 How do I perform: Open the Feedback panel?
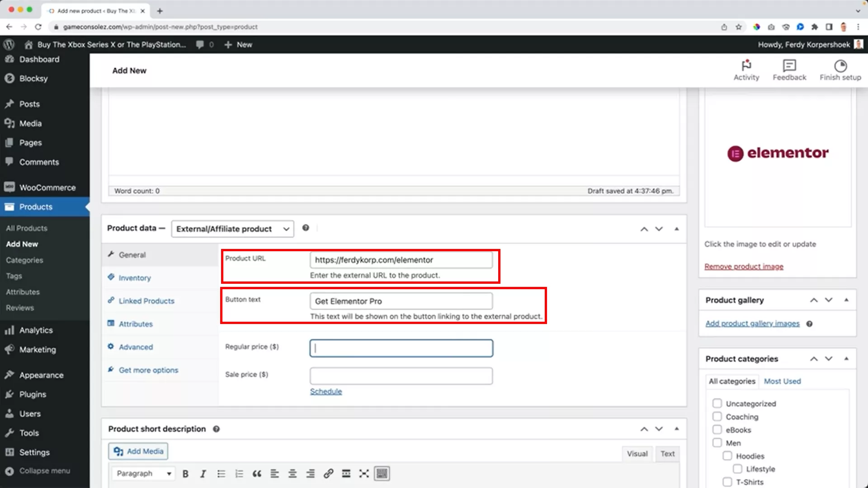pos(789,70)
